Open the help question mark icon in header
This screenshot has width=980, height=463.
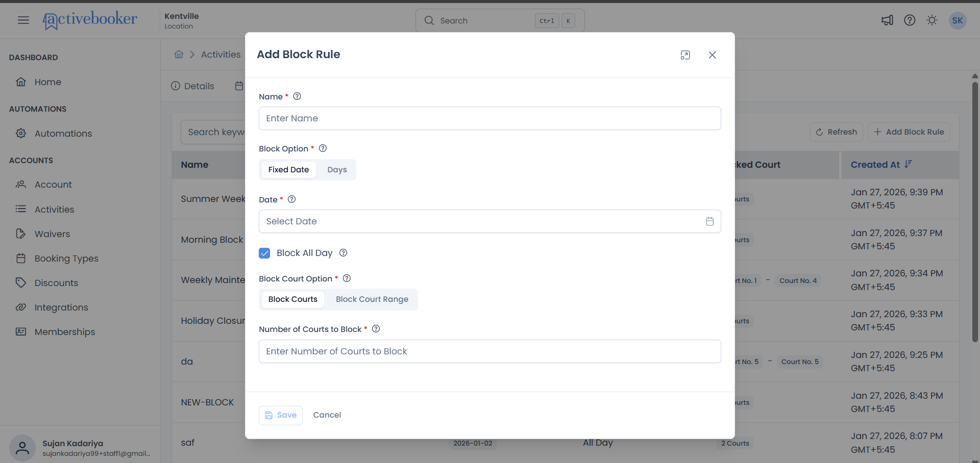[x=910, y=20]
